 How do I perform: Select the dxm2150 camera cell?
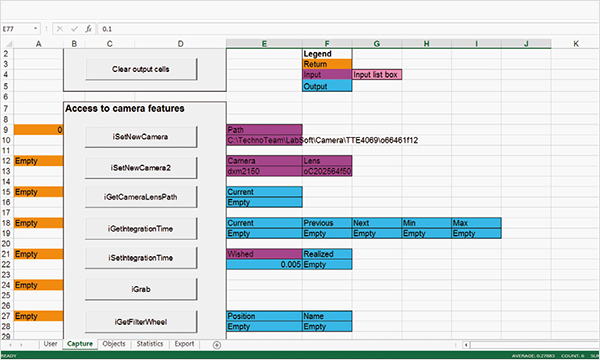tap(264, 171)
